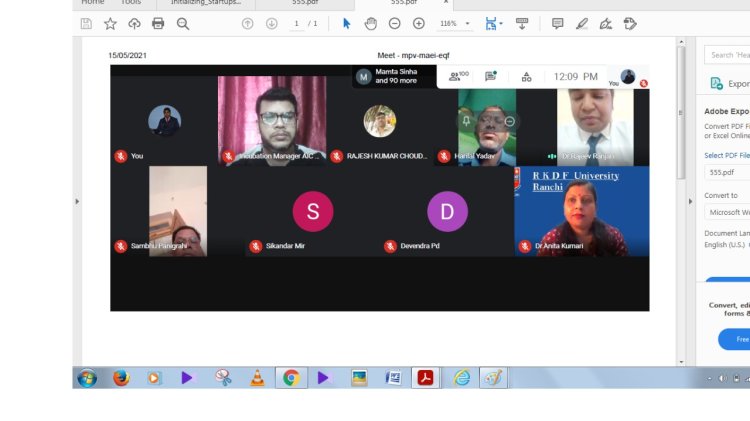Select the Hand pan tool
Screen dimensions: 750x421
pyautogui.click(x=371, y=23)
